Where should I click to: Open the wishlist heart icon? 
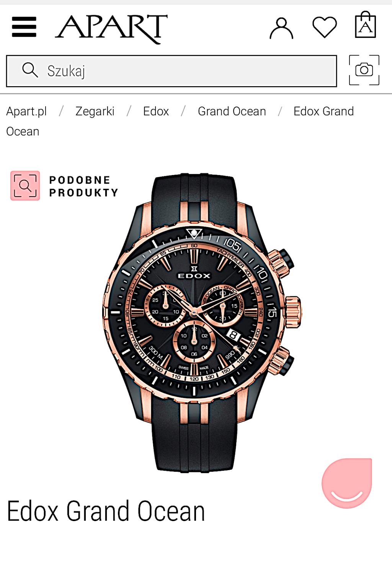tap(325, 28)
